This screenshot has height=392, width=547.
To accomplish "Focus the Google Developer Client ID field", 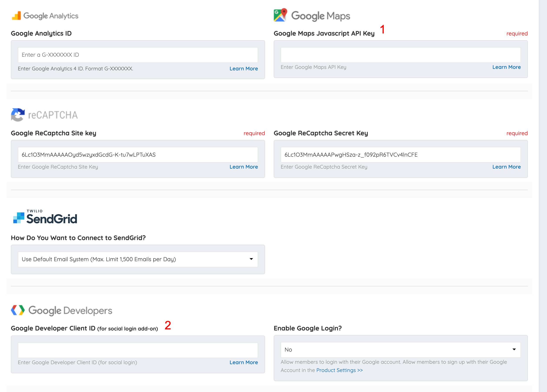I will click(138, 350).
